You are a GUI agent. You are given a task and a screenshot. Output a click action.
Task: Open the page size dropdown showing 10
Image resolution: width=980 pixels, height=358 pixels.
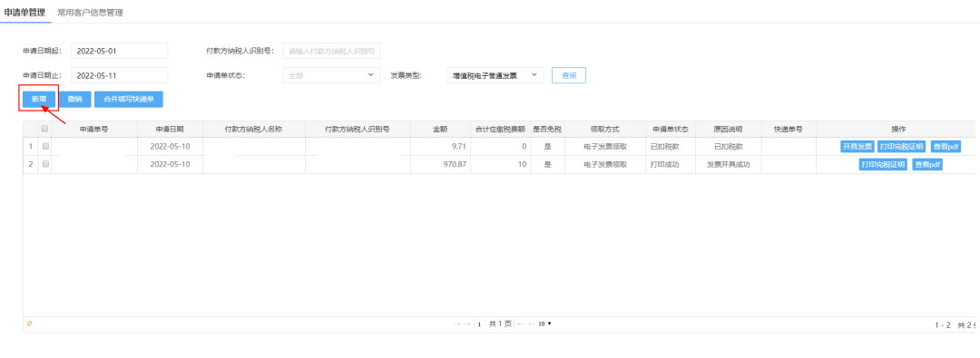coord(545,324)
